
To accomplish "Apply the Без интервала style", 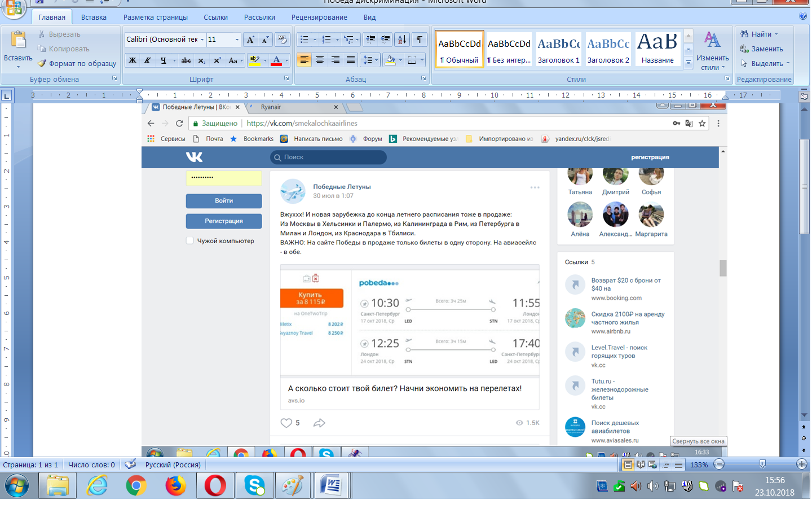I will coord(509,50).
